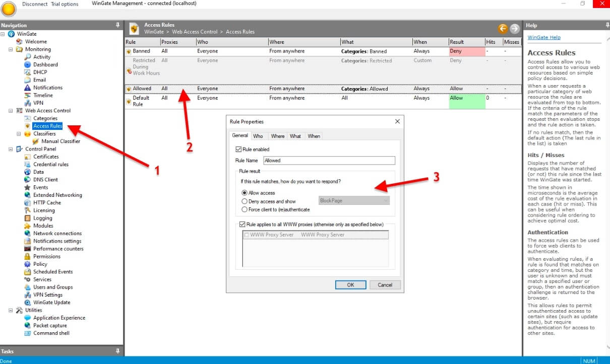Open the Welcome page icon
The width and height of the screenshot is (610, 364).
(x=20, y=42)
